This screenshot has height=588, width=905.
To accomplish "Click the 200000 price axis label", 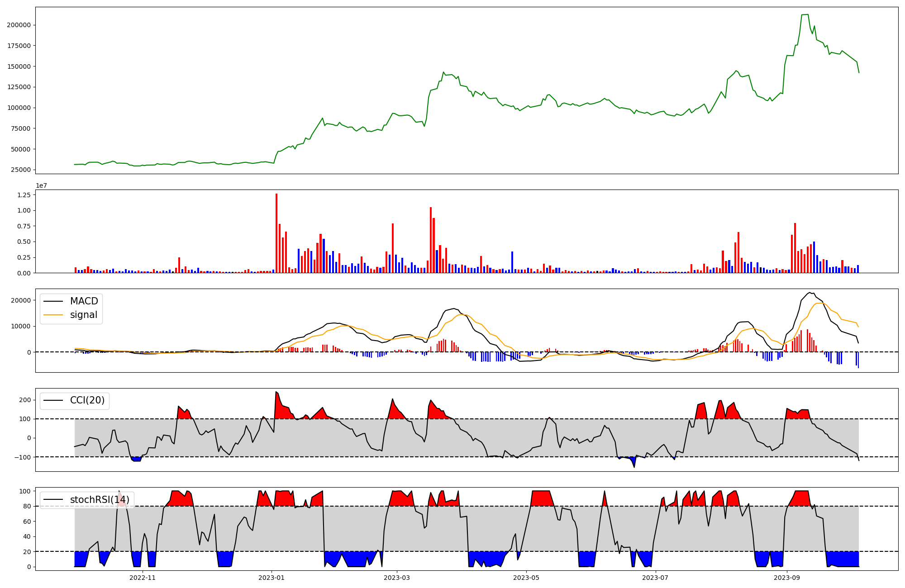I will pos(19,25).
